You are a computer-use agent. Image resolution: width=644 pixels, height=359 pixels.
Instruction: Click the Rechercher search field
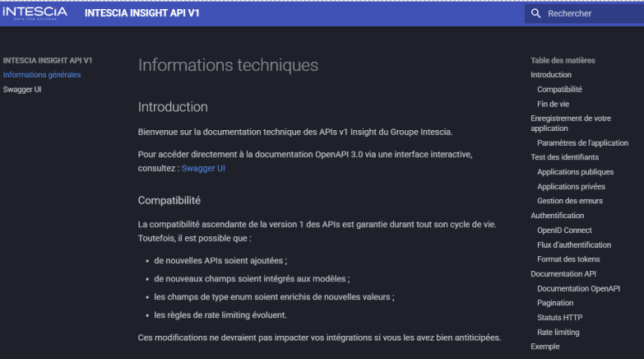pyautogui.click(x=588, y=13)
